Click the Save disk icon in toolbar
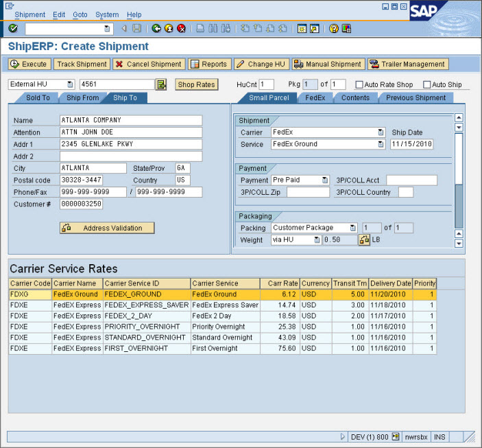This screenshot has height=448, width=482. point(137,29)
